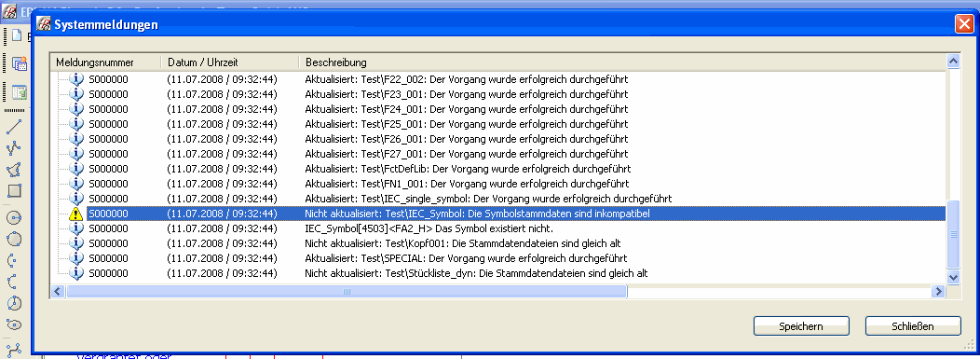
Task: Click the info icon of SPECIAL row
Action: click(75, 258)
